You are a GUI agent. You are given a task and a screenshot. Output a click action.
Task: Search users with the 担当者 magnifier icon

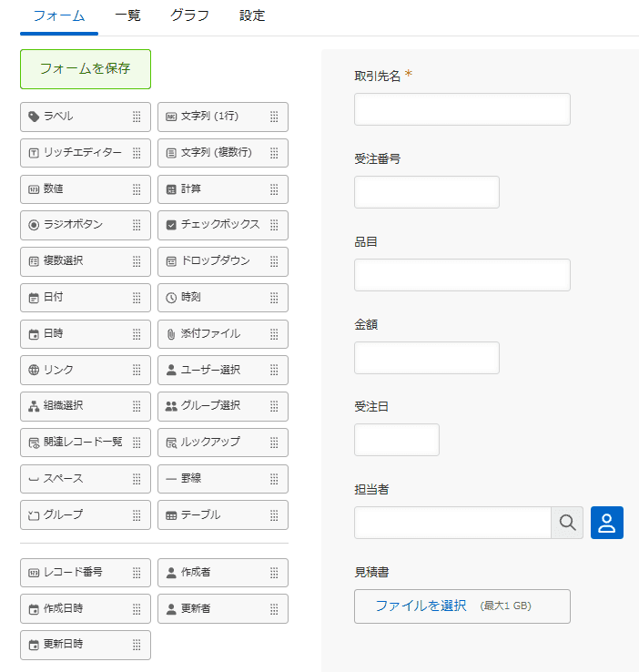(x=567, y=523)
